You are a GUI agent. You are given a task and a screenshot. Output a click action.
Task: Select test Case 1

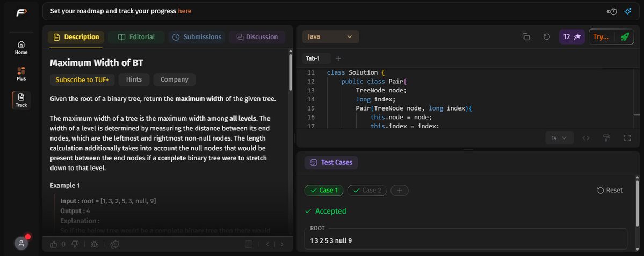(324, 191)
